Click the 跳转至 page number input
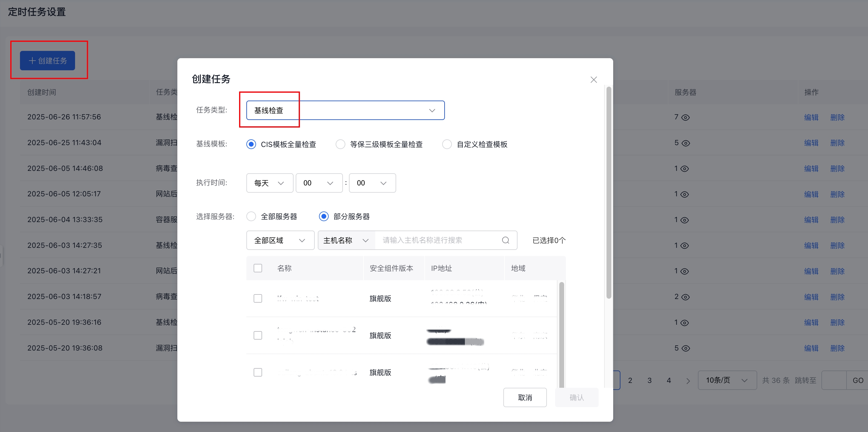The height and width of the screenshot is (432, 868). pos(834,380)
